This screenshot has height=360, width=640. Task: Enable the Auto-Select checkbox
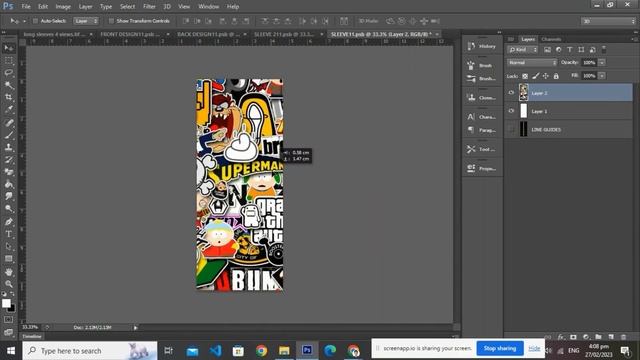pyautogui.click(x=36, y=21)
